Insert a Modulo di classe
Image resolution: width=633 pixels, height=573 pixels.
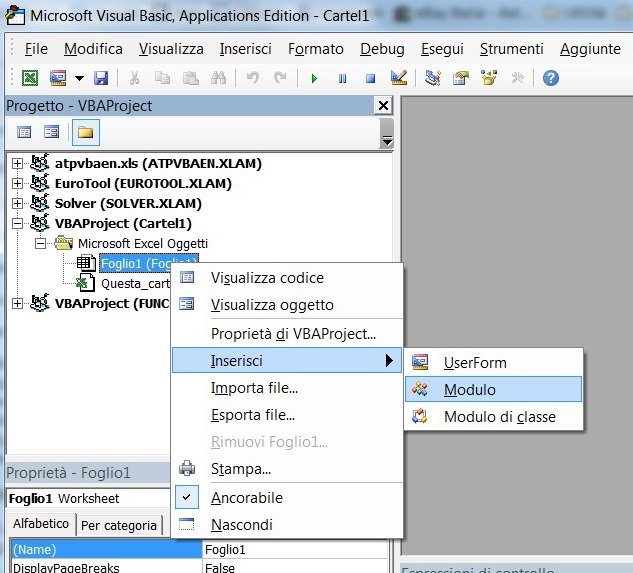coord(493,416)
